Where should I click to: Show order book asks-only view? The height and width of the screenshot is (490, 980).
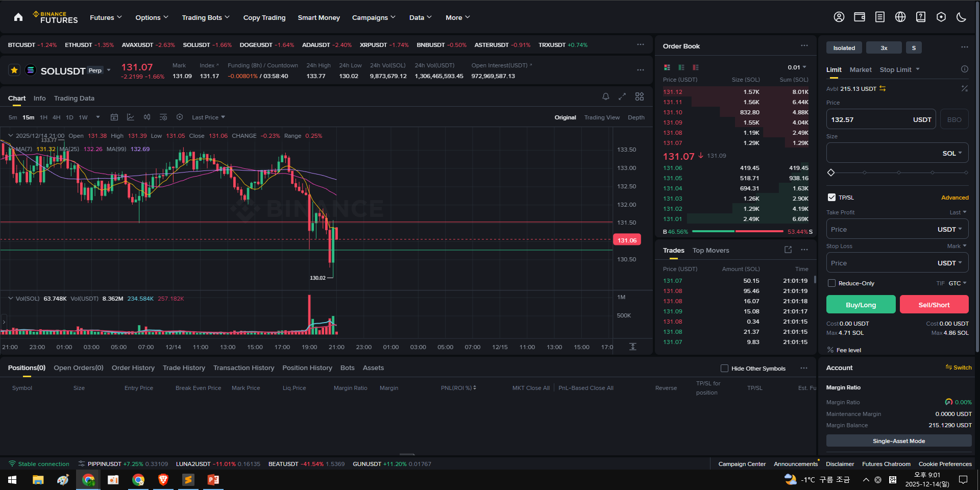[696, 67]
